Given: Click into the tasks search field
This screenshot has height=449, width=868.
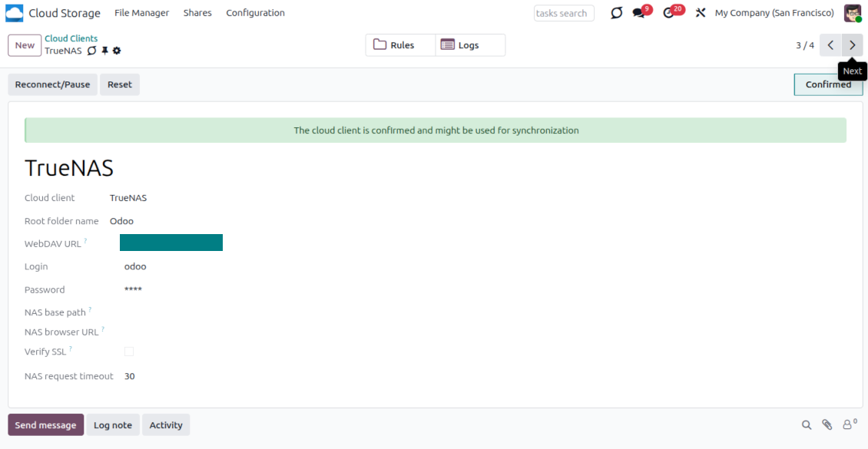Looking at the screenshot, I should pyautogui.click(x=564, y=13).
